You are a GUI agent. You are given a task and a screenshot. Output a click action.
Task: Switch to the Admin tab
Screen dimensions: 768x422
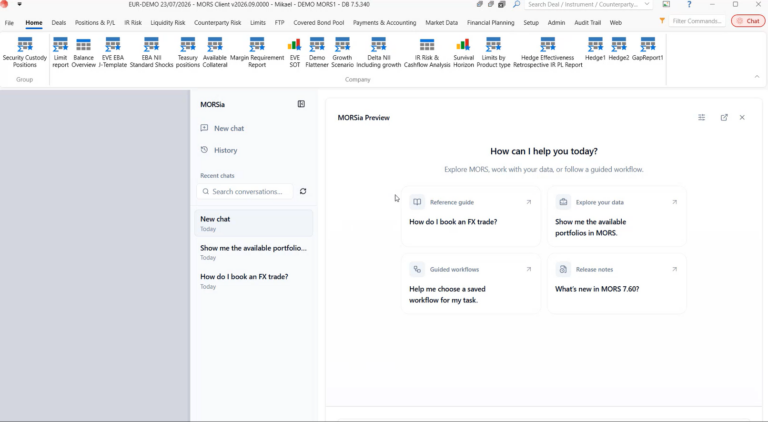click(556, 23)
